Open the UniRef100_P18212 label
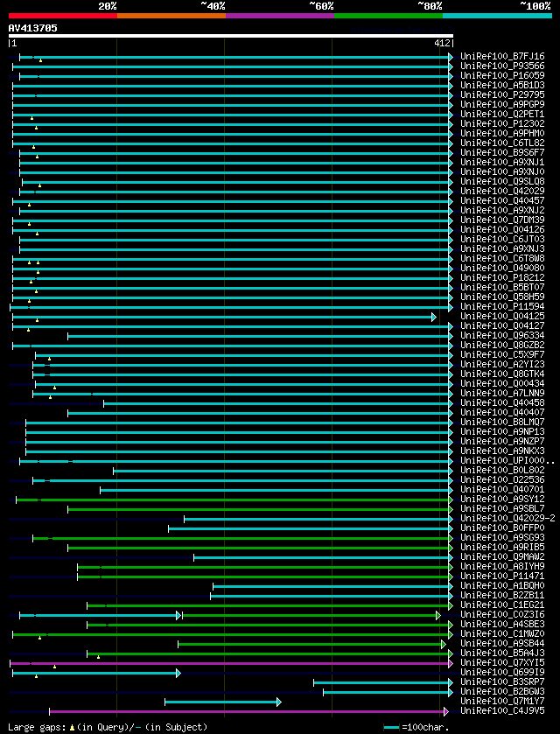560x734 pixels. (x=502, y=278)
